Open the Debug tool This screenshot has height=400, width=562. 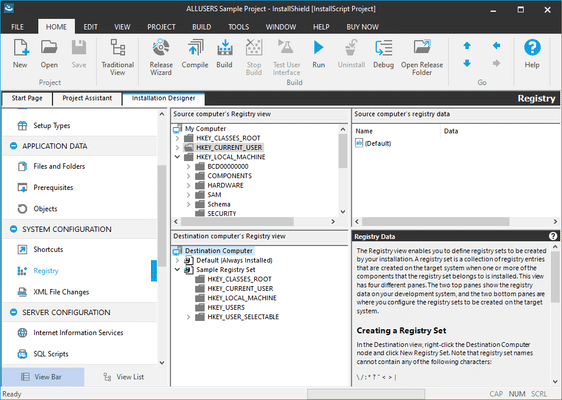(x=383, y=54)
